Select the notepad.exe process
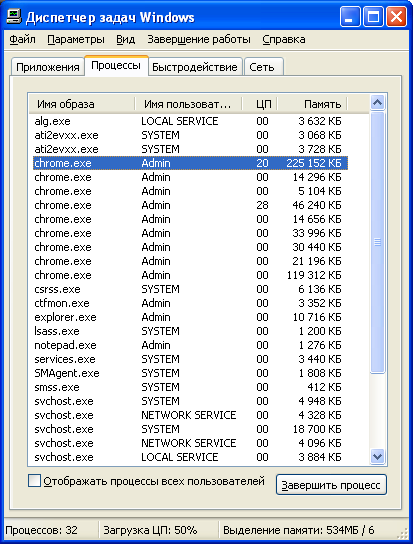413x544 pixels. pos(190,345)
